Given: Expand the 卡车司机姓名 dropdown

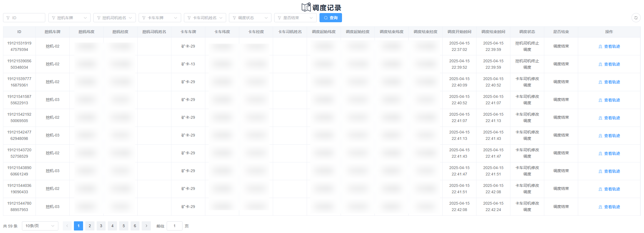Looking at the screenshot, I should (x=205, y=18).
